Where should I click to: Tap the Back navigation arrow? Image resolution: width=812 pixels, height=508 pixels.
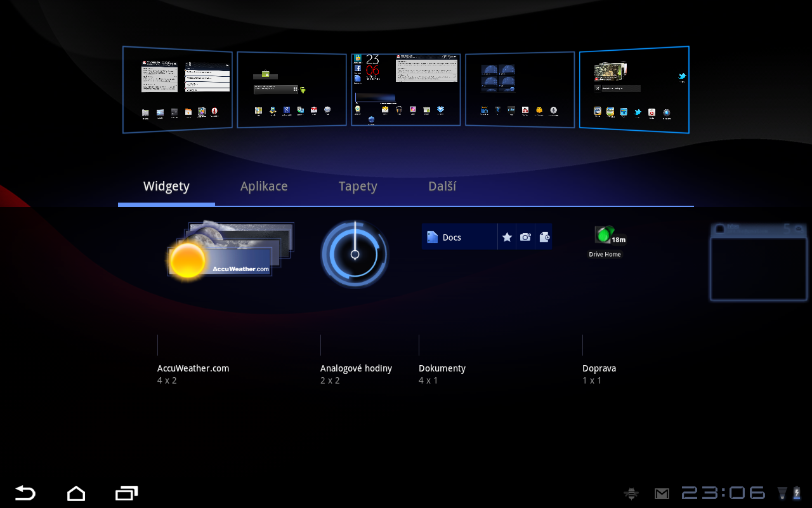pos(25,493)
